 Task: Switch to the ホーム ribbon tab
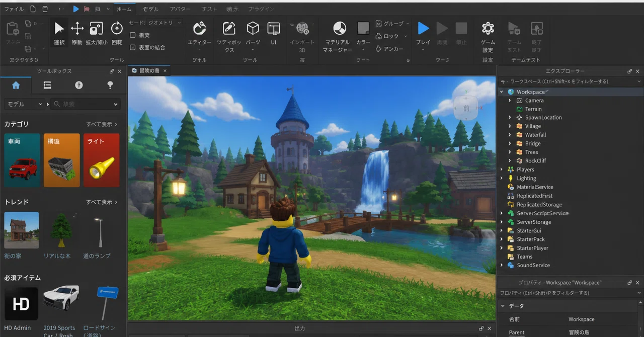click(x=124, y=9)
